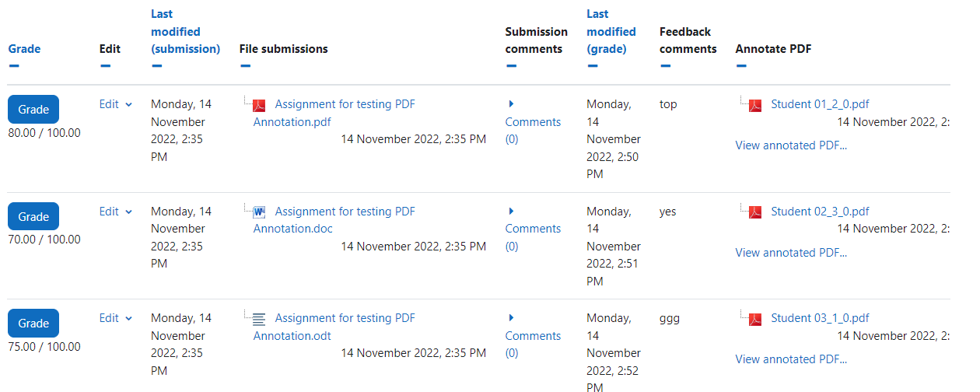This screenshot has height=392, width=980.
Task: Open the Edit dropdown for the 70.00 grade row
Action: (116, 212)
